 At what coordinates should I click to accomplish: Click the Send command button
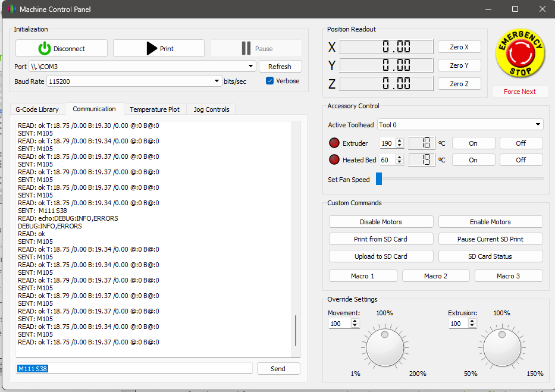[278, 369]
